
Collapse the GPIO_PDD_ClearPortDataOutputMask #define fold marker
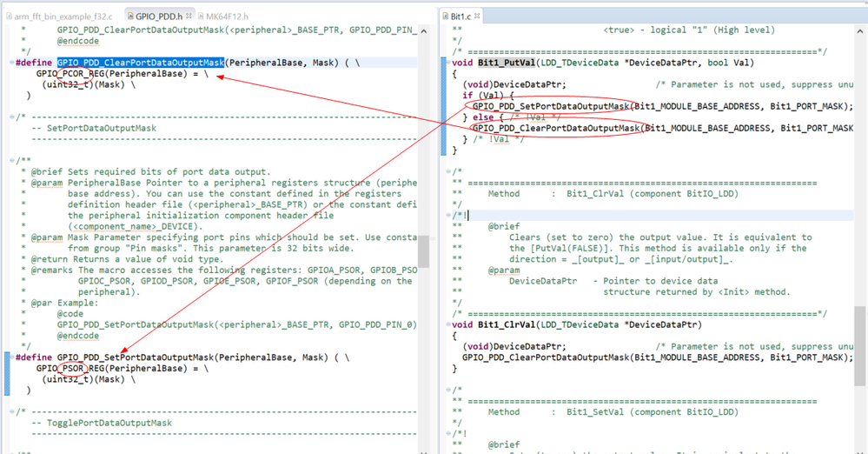click(x=12, y=63)
